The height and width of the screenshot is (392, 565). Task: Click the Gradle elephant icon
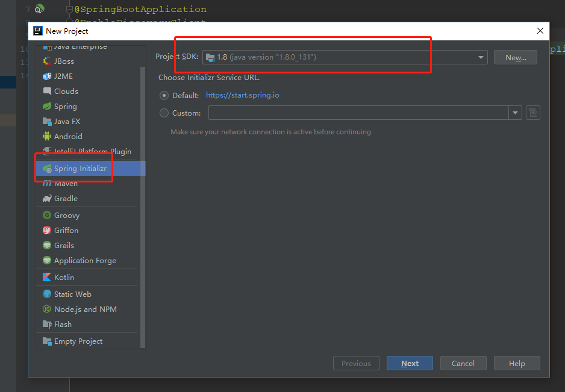(x=47, y=199)
